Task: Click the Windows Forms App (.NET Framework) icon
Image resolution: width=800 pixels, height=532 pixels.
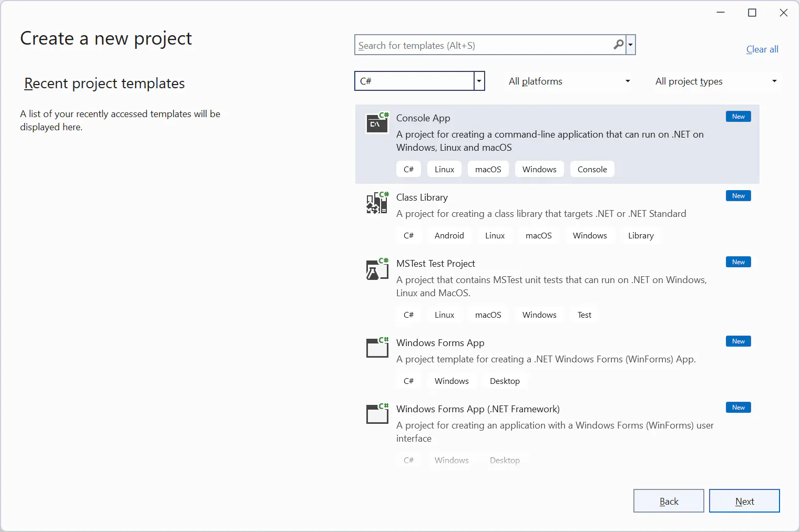Action: pyautogui.click(x=377, y=414)
